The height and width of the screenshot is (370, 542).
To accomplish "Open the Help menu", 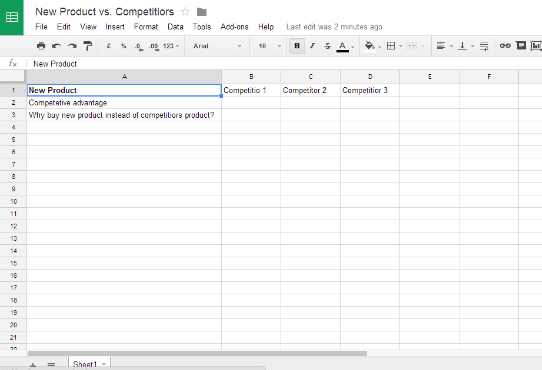I will (x=266, y=27).
